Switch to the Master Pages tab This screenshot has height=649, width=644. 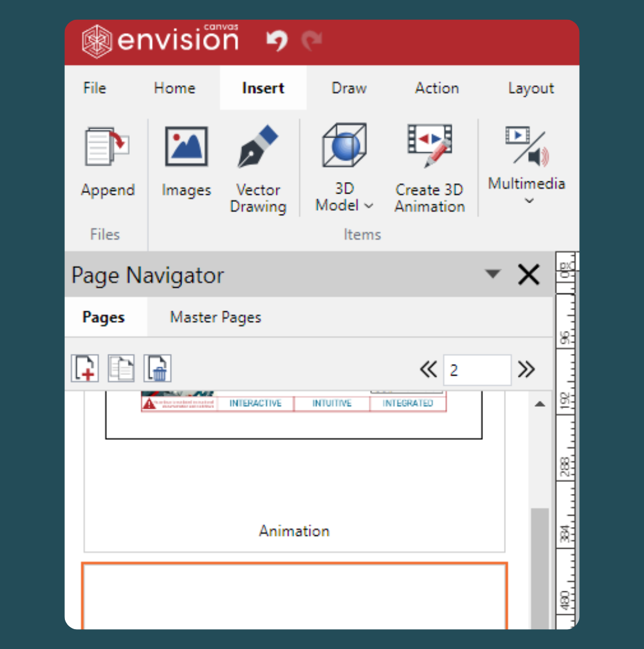(215, 317)
